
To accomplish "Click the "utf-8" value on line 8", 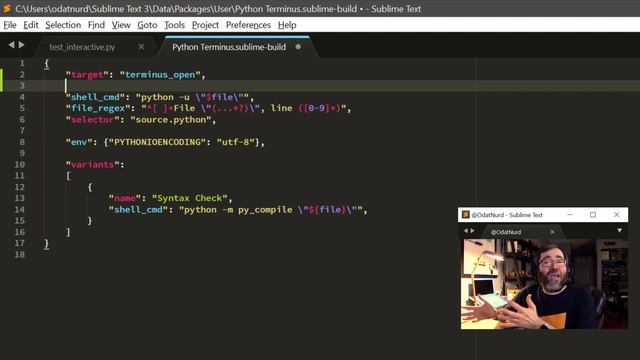I will (235, 142).
